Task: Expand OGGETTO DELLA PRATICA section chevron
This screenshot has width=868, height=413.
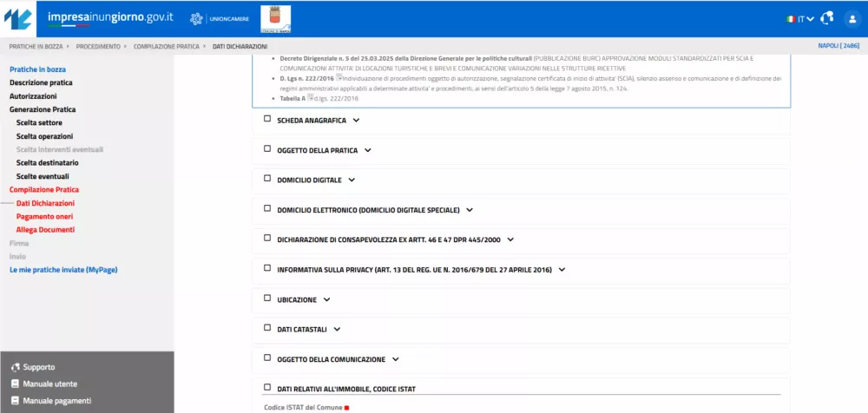Action: pyautogui.click(x=367, y=150)
